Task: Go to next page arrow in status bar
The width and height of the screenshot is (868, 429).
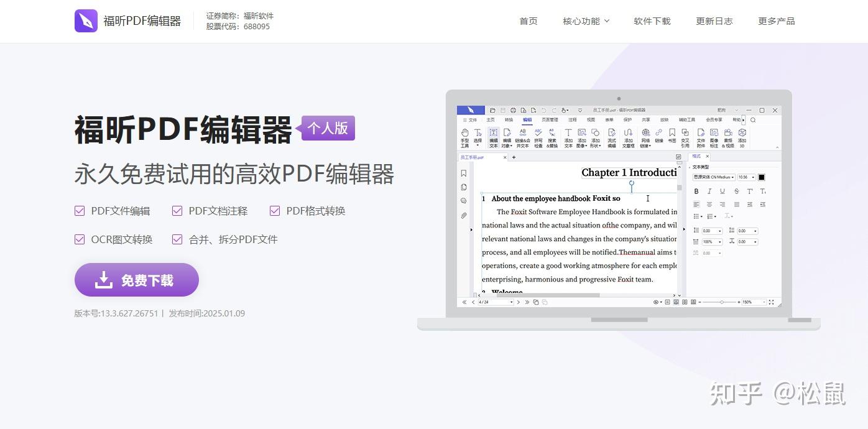Action: tap(519, 302)
